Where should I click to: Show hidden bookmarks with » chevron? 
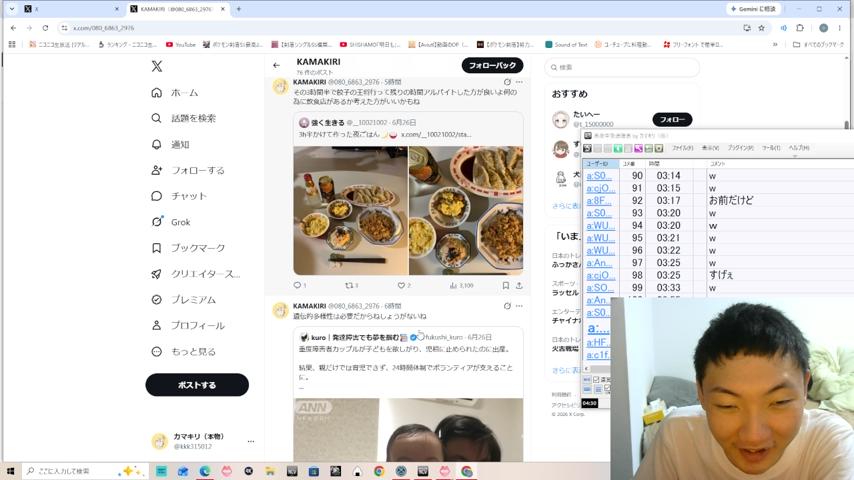775,45
